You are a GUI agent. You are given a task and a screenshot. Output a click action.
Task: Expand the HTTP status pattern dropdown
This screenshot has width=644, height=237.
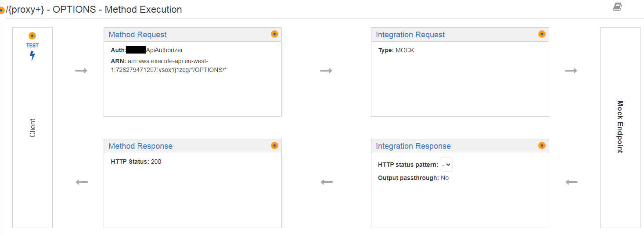(446, 165)
